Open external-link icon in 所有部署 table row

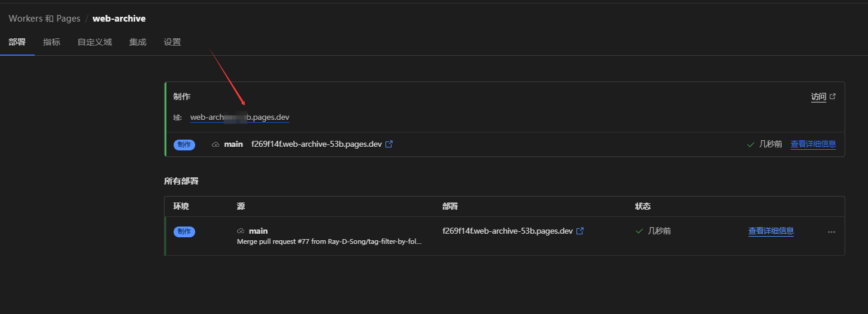click(x=580, y=231)
